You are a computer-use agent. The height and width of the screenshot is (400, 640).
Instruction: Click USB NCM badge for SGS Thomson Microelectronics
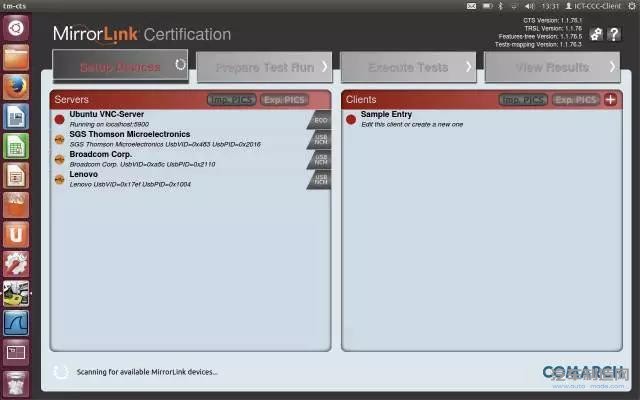(319, 140)
